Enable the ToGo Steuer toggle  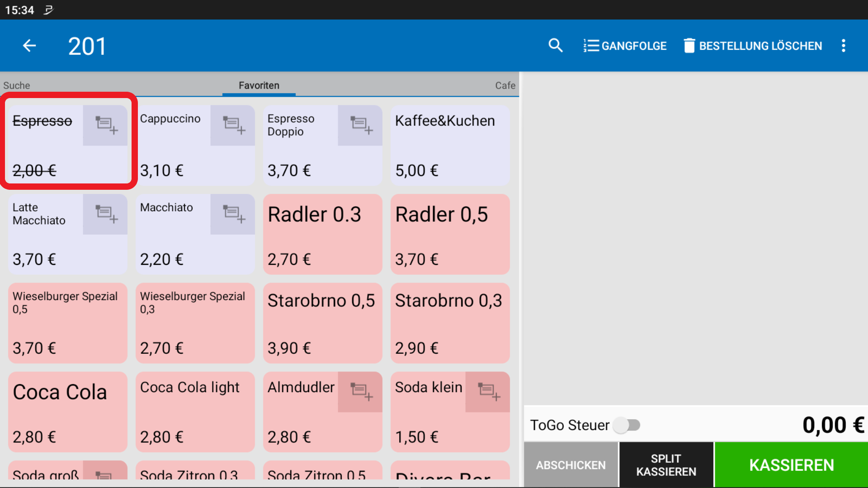pos(628,425)
